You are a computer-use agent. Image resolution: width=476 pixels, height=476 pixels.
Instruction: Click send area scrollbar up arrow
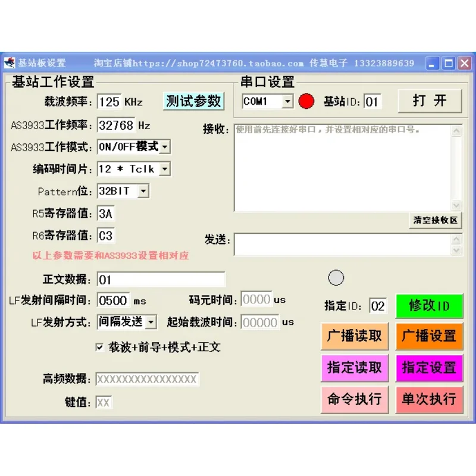[456, 239]
